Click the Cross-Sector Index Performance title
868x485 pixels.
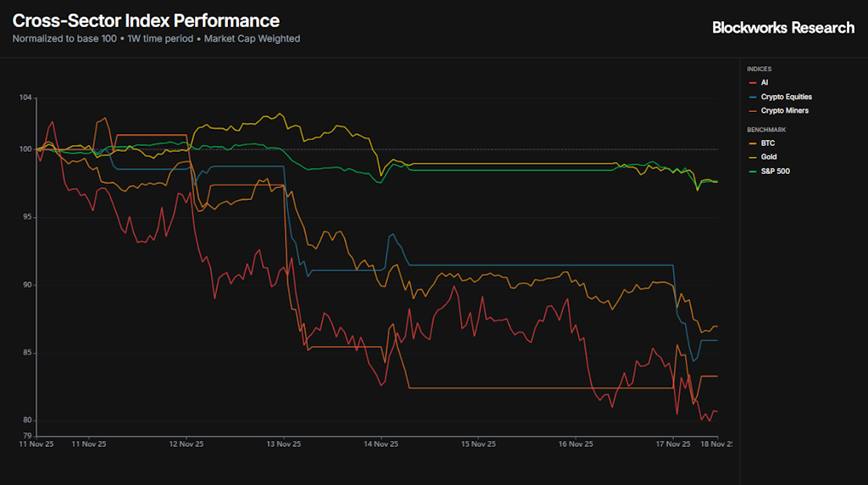click(x=146, y=20)
